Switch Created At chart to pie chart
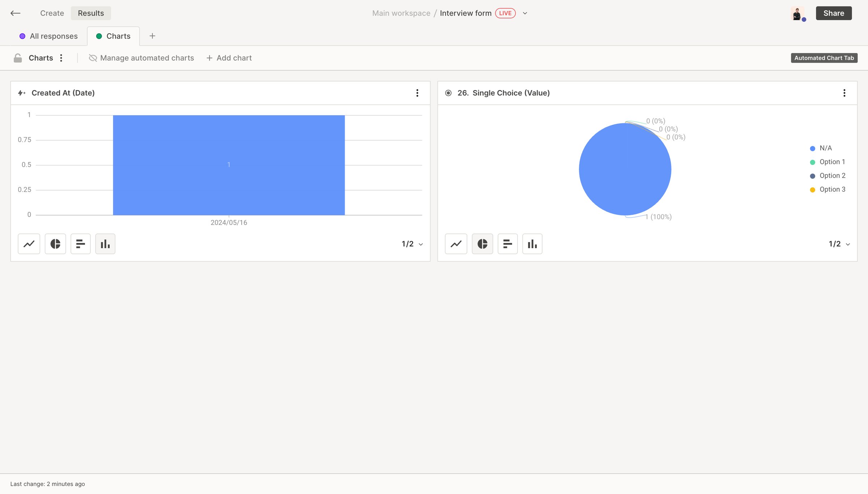This screenshot has width=868, height=494. [55, 244]
